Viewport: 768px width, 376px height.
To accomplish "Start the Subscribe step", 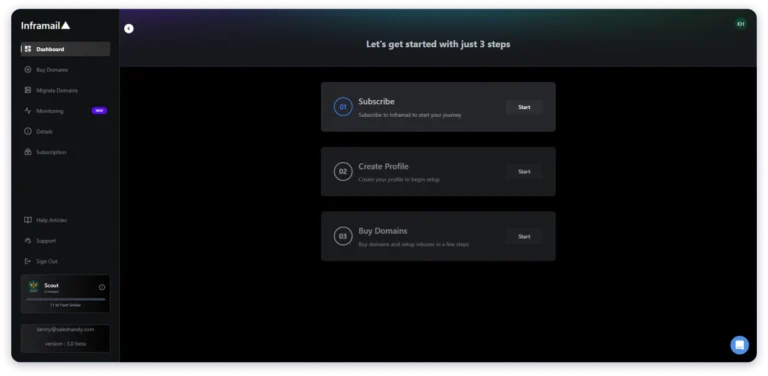I will click(x=524, y=107).
